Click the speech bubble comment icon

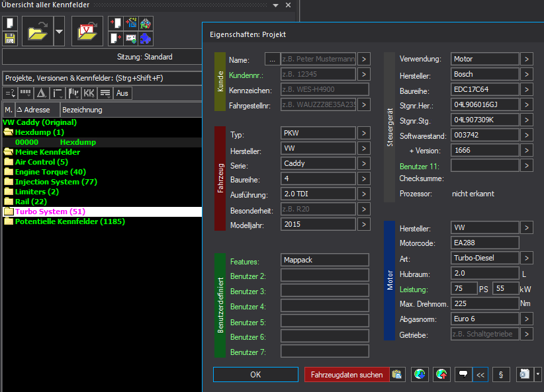tap(464, 375)
